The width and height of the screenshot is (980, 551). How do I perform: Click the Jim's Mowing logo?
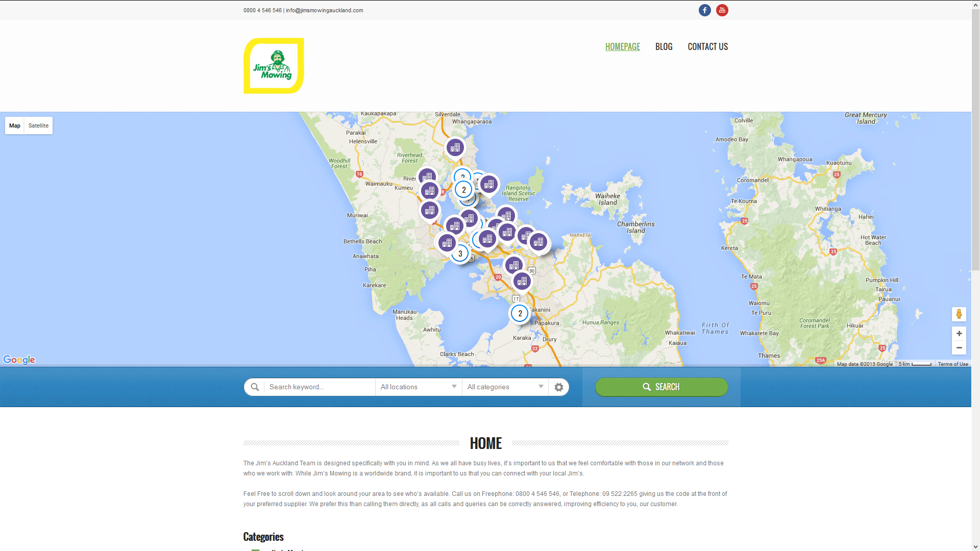click(x=274, y=66)
